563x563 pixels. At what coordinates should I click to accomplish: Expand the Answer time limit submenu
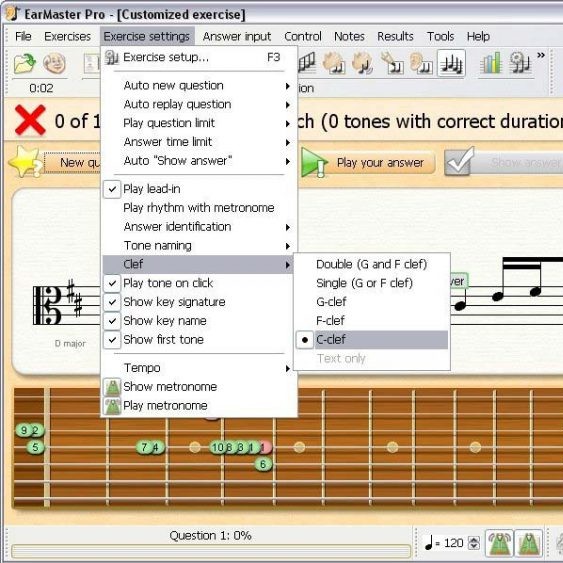(x=199, y=142)
